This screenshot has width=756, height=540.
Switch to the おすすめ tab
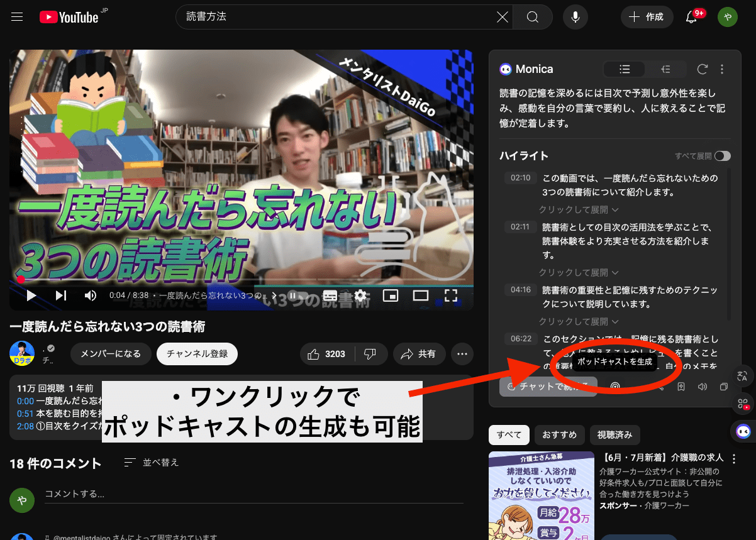[559, 434]
